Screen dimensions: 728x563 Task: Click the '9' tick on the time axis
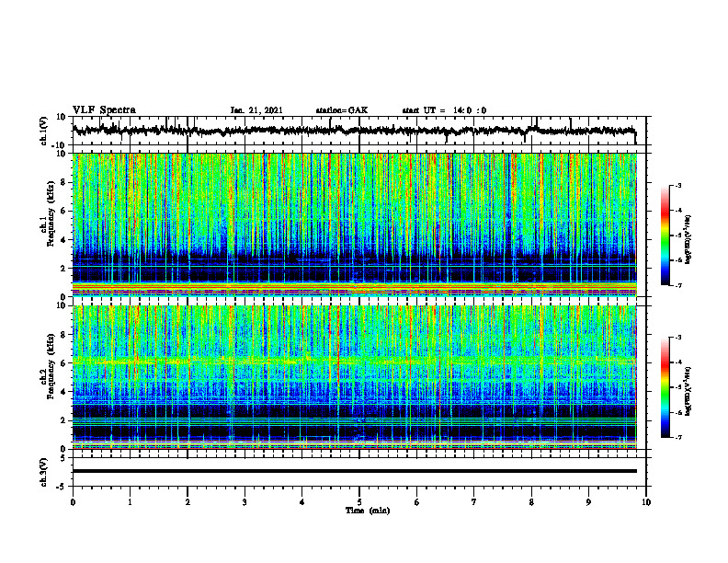588,502
